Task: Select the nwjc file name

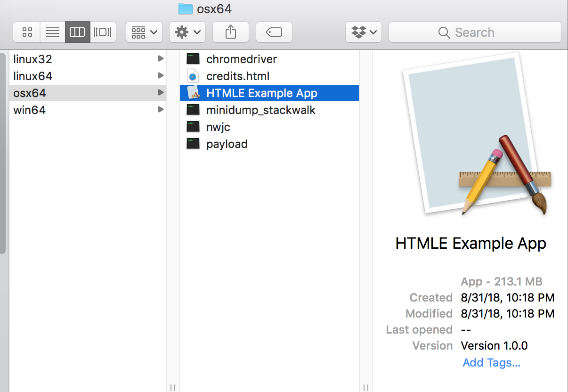Action: point(218,127)
